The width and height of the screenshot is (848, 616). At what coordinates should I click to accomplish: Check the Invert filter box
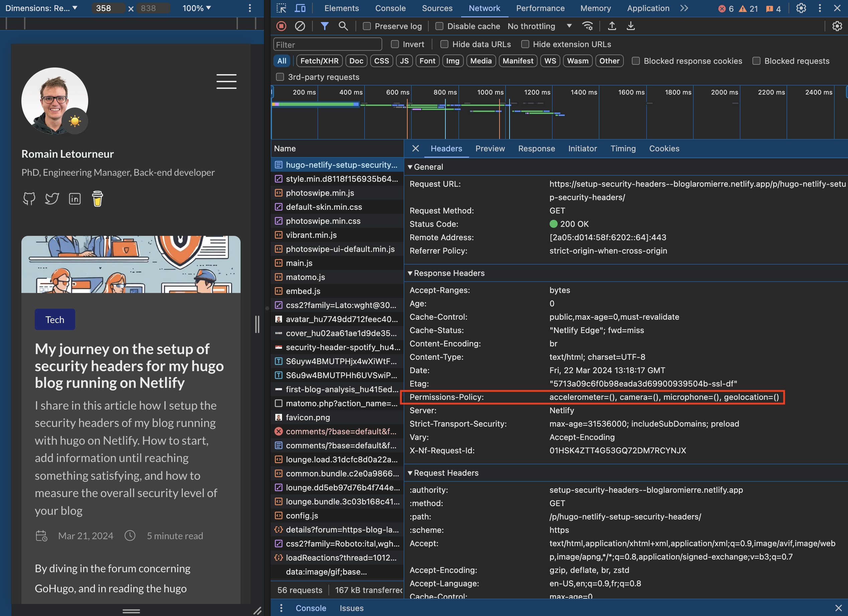click(x=395, y=44)
